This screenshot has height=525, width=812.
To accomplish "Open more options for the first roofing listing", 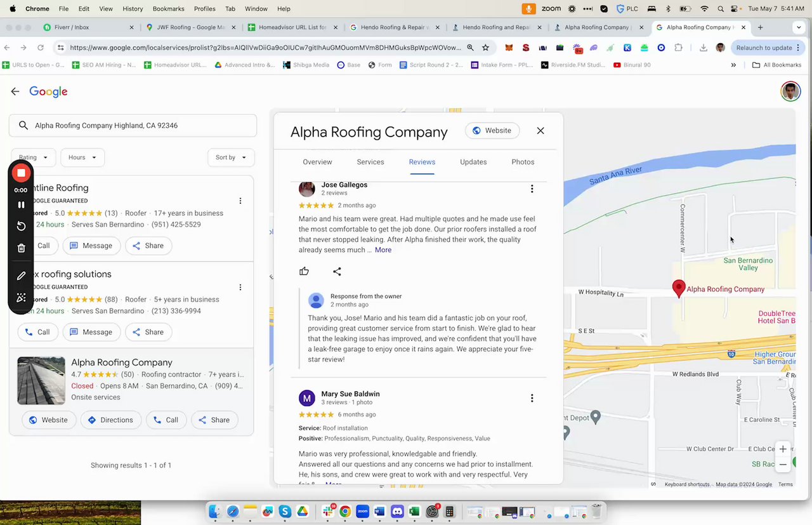I will click(240, 201).
